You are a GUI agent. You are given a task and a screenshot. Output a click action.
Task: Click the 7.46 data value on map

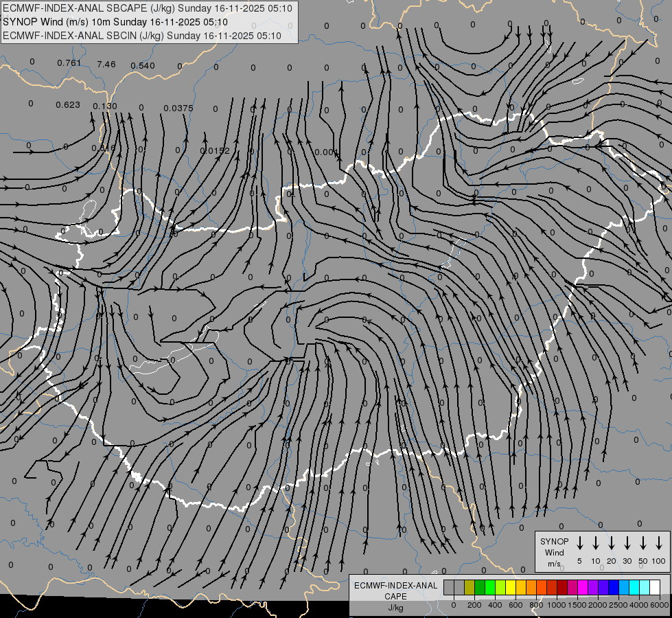106,64
